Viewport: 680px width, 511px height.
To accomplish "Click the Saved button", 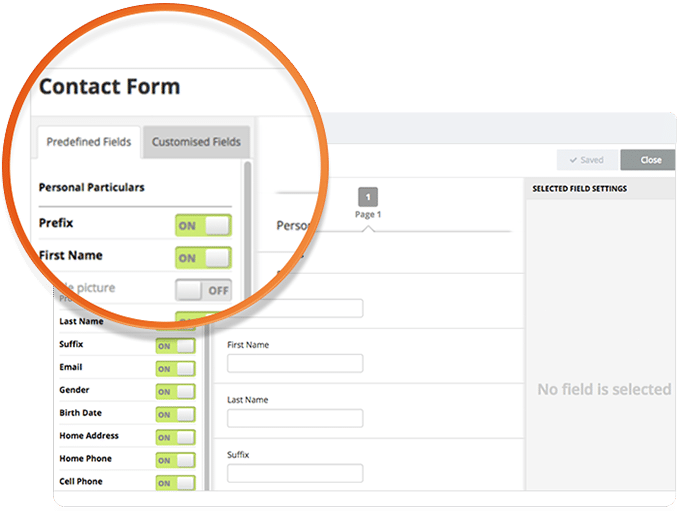I will (587, 160).
